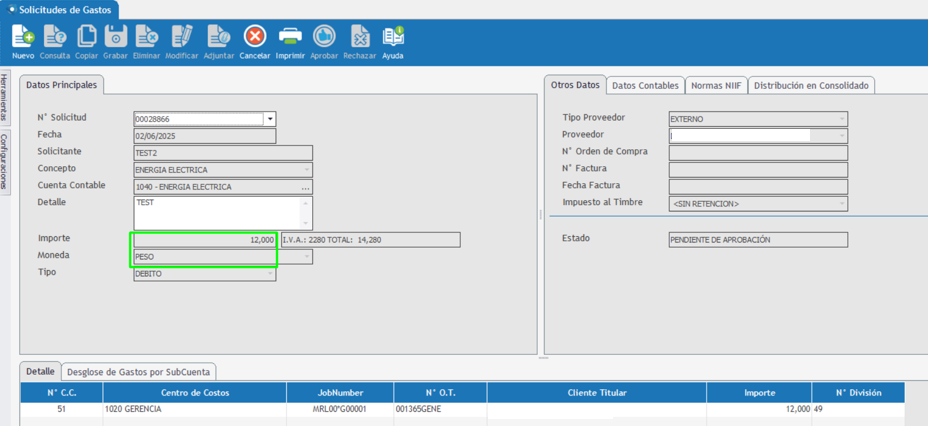This screenshot has width=928, height=430.
Task: Select the Normas NIIF tab
Action: [716, 86]
